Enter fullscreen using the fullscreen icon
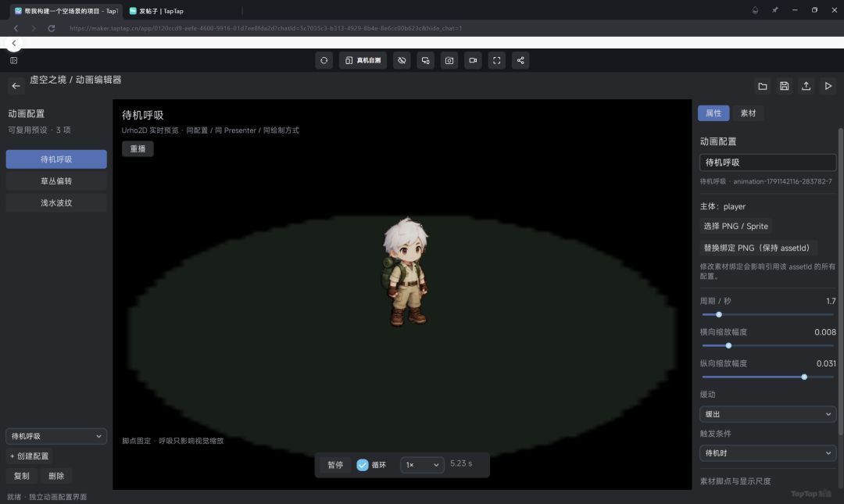The width and height of the screenshot is (844, 504). pos(496,60)
